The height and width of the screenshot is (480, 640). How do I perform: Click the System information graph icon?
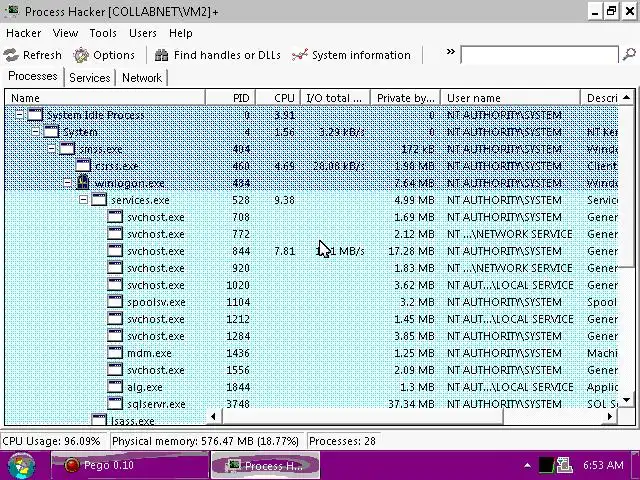coord(300,55)
